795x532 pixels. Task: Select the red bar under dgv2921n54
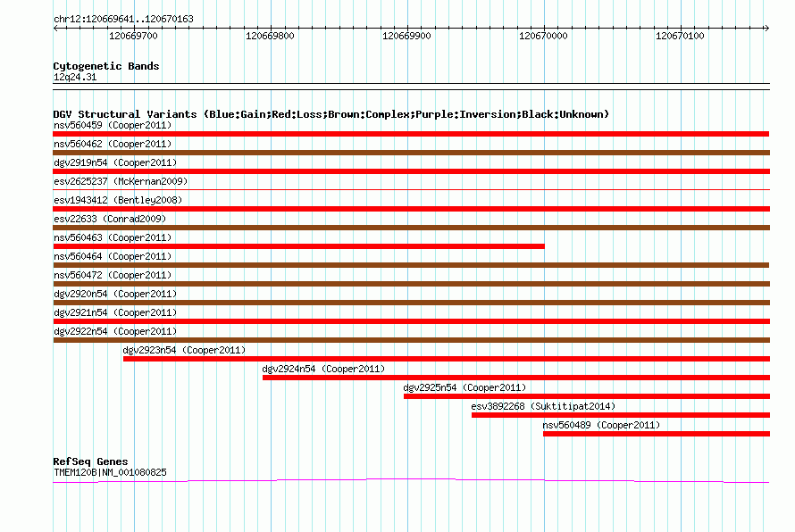click(411, 321)
